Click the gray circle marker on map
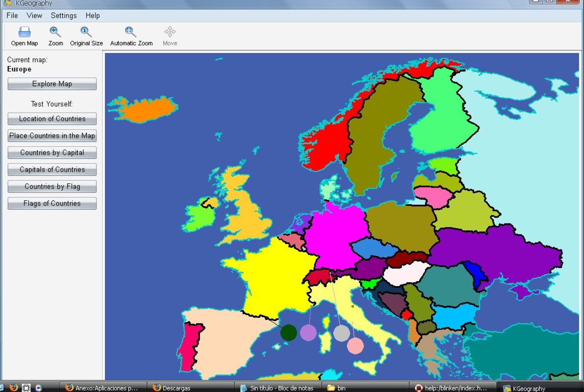This screenshot has height=392, width=584. click(342, 333)
